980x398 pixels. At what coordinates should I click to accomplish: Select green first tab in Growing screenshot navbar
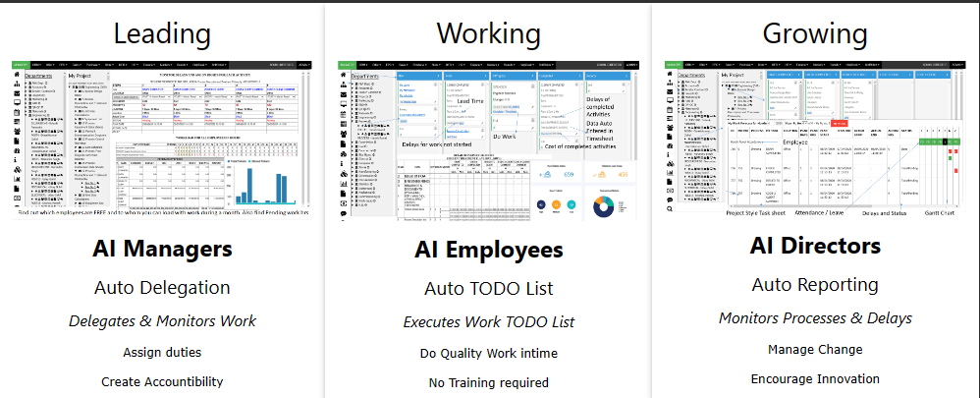pos(674,65)
